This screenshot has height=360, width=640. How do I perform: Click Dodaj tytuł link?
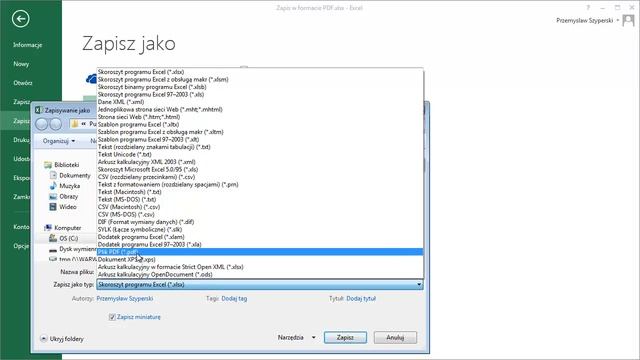[x=361, y=299]
